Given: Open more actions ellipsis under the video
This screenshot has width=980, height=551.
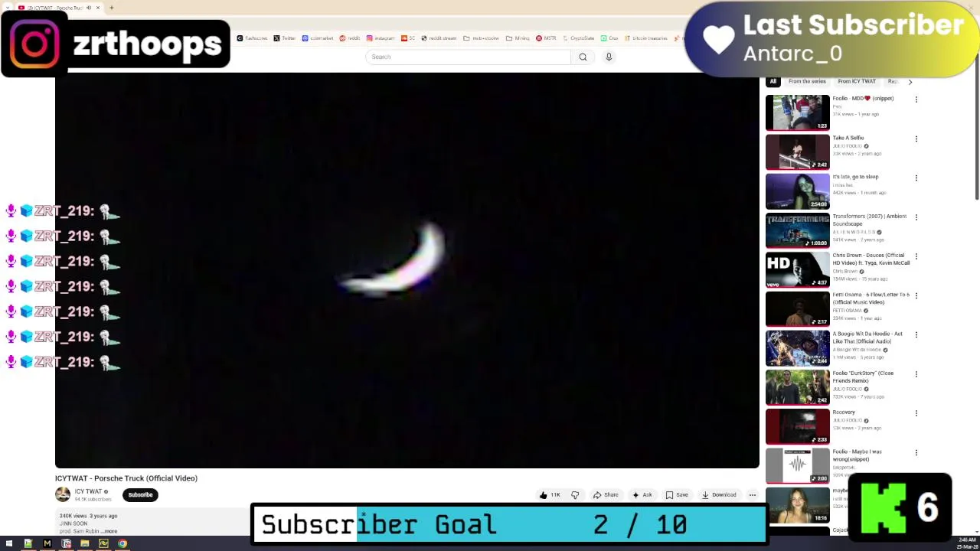Looking at the screenshot, I should [x=752, y=495].
